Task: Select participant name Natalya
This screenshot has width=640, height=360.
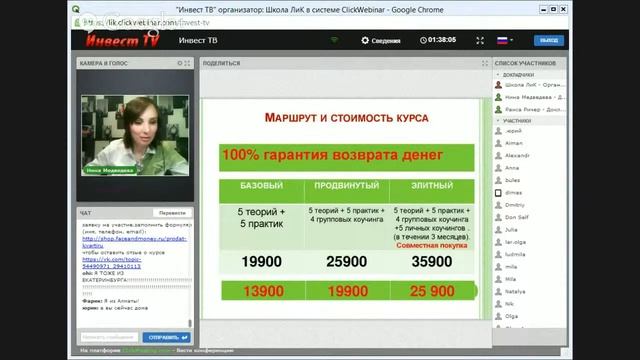Action: (515, 291)
